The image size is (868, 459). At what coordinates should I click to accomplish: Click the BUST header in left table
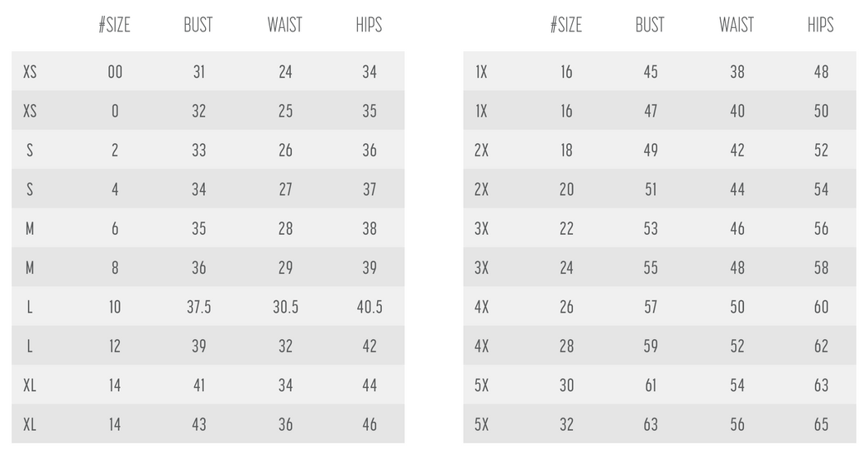[x=198, y=25]
